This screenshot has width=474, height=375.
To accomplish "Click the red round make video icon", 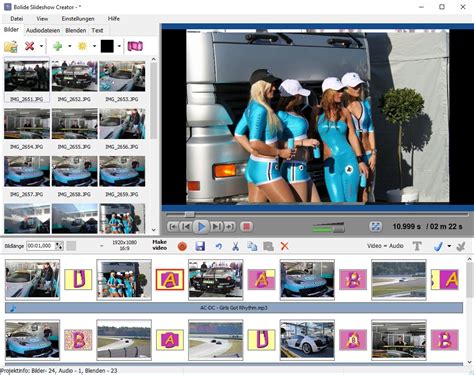I will point(182,246).
